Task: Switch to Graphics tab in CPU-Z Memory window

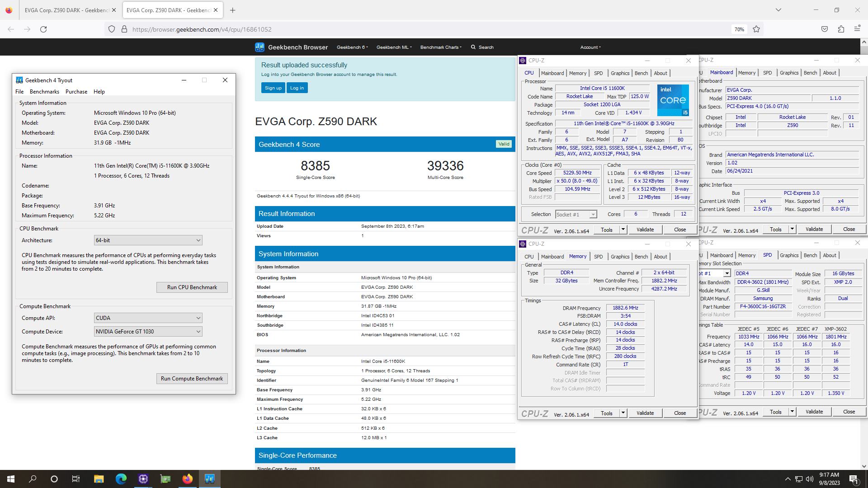Action: [620, 257]
